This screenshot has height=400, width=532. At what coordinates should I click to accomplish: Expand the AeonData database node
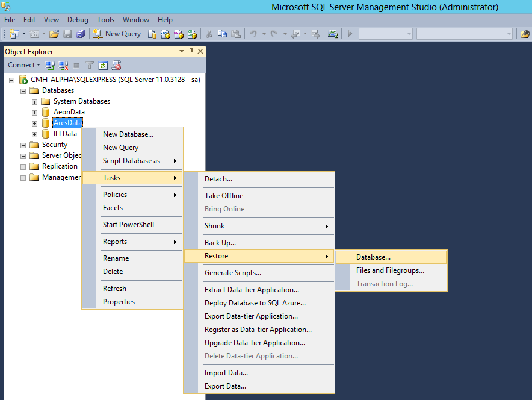click(34, 112)
